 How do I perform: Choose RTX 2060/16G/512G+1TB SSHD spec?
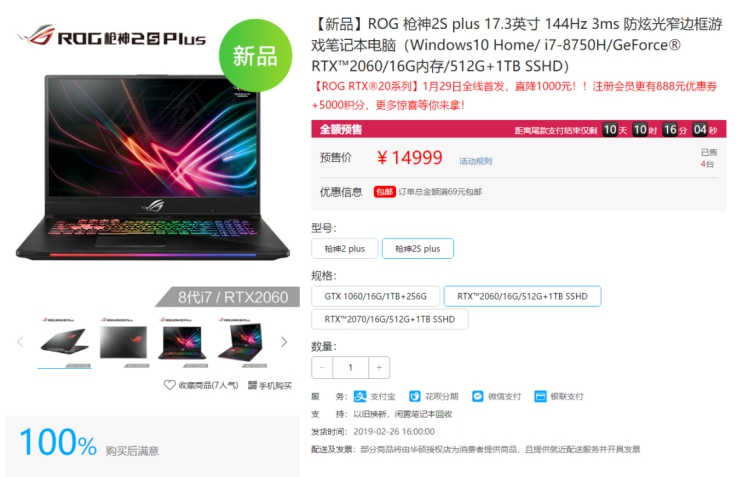click(x=522, y=296)
